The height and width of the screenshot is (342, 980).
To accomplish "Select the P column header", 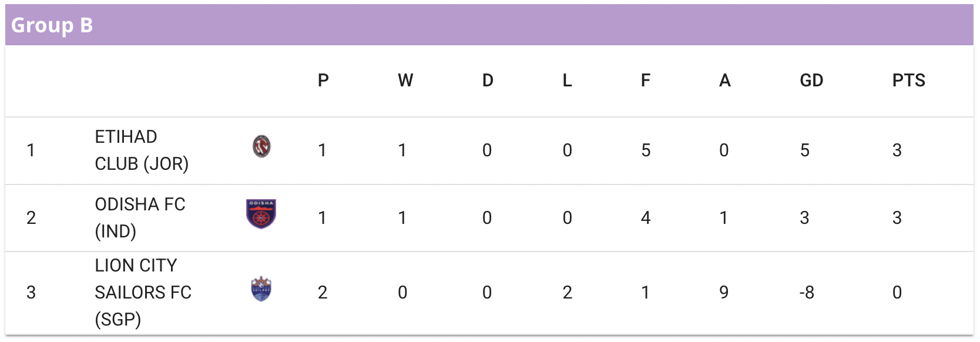I will pyautogui.click(x=323, y=81).
